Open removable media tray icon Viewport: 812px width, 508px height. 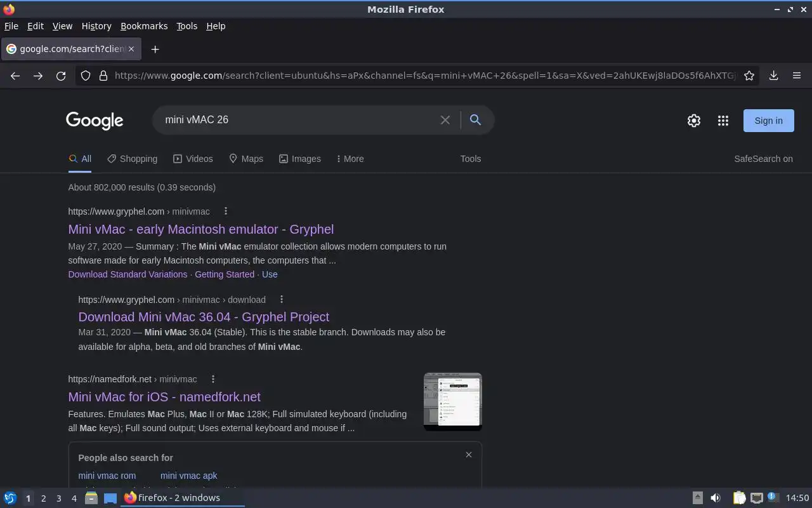point(697,498)
